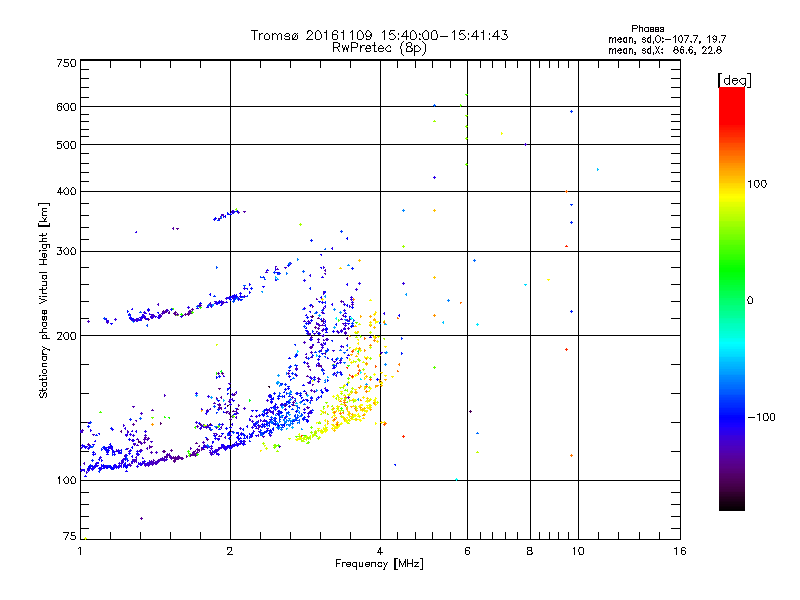
Task: Click the x-axis '10' tick label
Action: [578, 551]
